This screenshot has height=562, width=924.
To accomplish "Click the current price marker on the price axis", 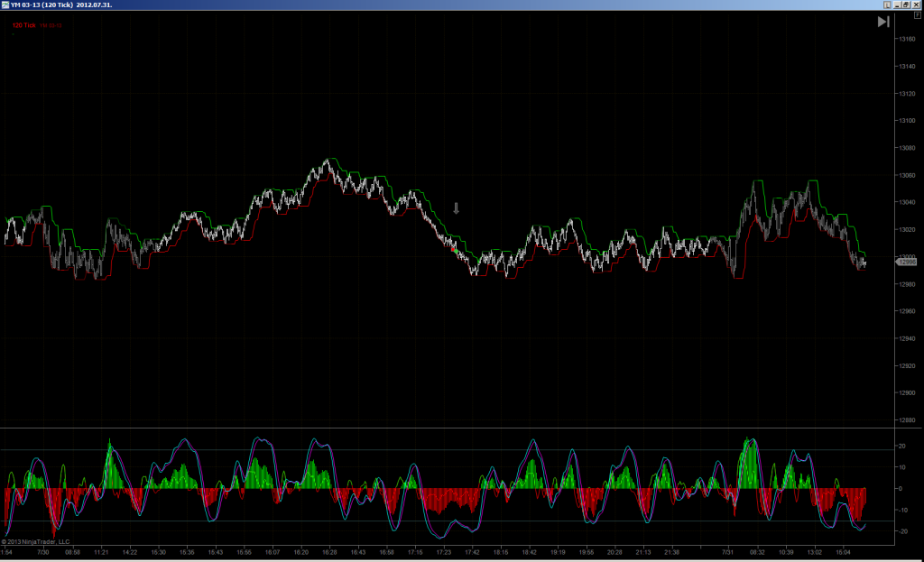I will 906,263.
